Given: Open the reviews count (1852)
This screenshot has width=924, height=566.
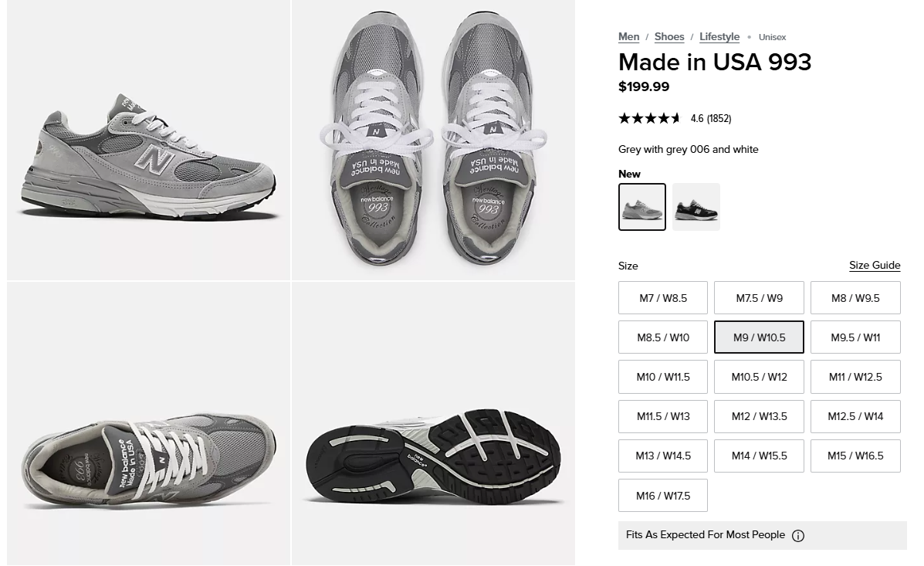Looking at the screenshot, I should click(x=719, y=118).
